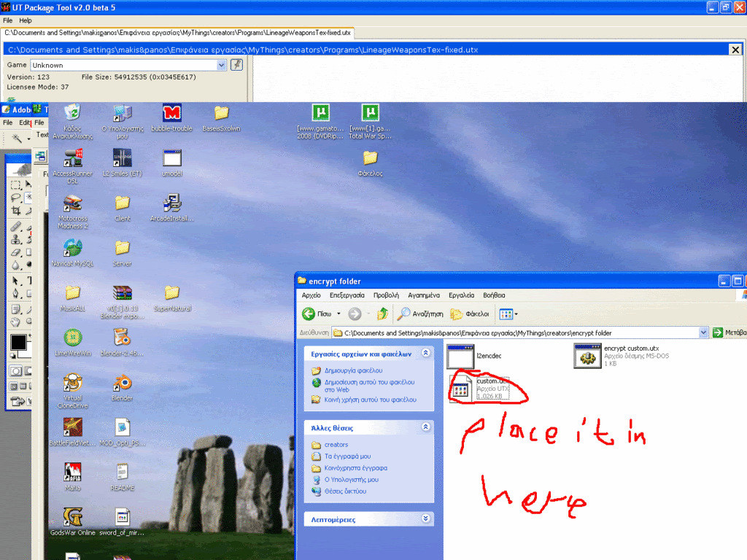Pick the Crop tool in Photoshop toolbox
This screenshot has height=560, width=747.
[15, 211]
